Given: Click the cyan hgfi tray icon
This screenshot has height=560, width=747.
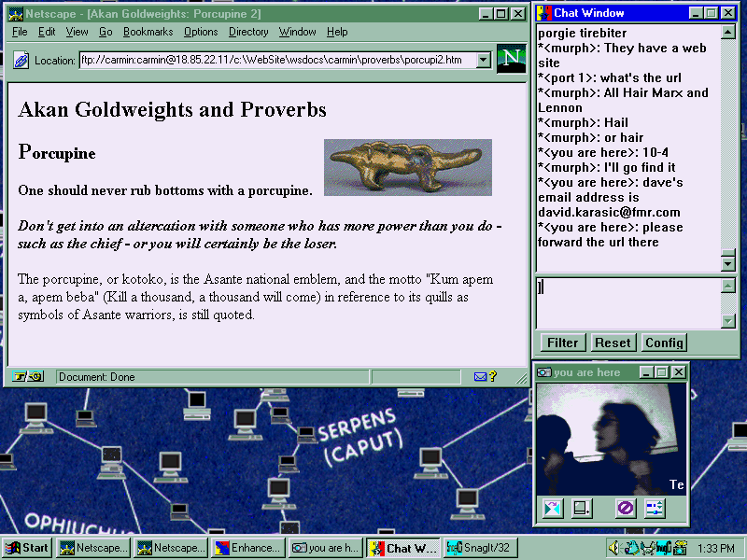Looking at the screenshot, I should pos(663,548).
